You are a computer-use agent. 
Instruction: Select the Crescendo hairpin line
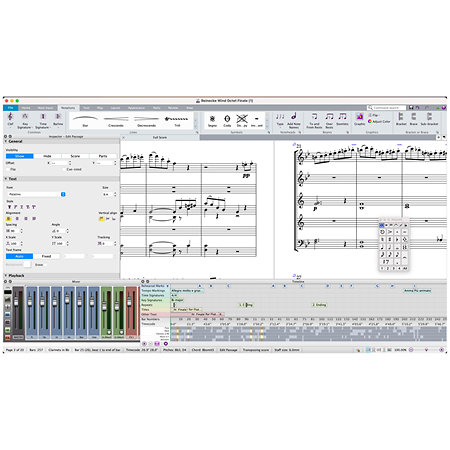tap(116, 121)
